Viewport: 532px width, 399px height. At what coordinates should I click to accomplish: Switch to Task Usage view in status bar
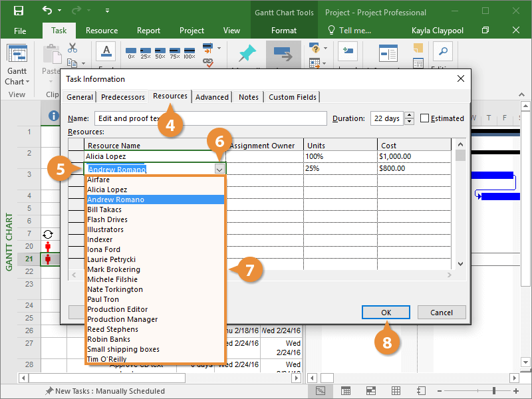click(345, 391)
